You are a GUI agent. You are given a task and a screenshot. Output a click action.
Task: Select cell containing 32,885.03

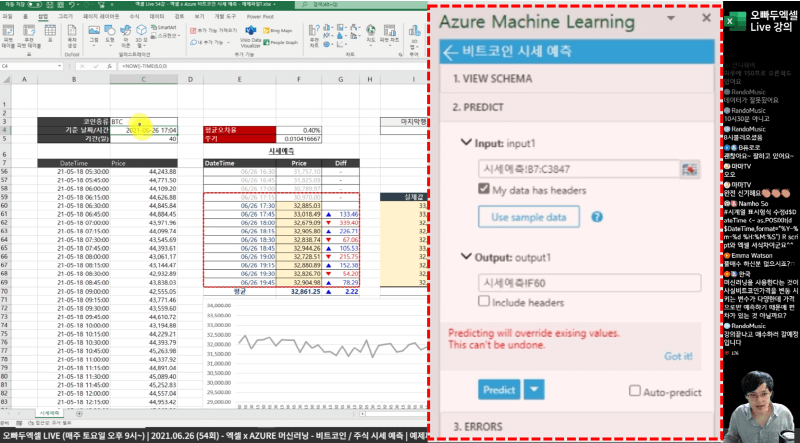point(298,205)
